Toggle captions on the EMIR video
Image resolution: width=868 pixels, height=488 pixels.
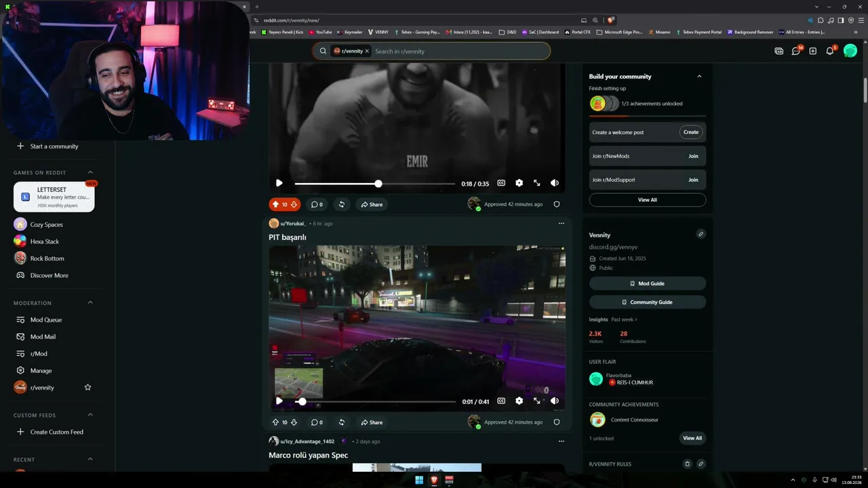[501, 183]
